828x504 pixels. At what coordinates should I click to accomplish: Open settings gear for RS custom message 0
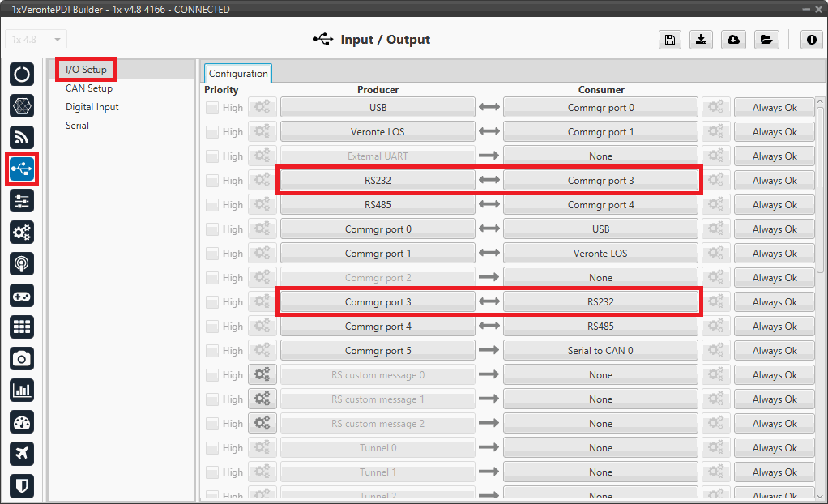(x=262, y=375)
